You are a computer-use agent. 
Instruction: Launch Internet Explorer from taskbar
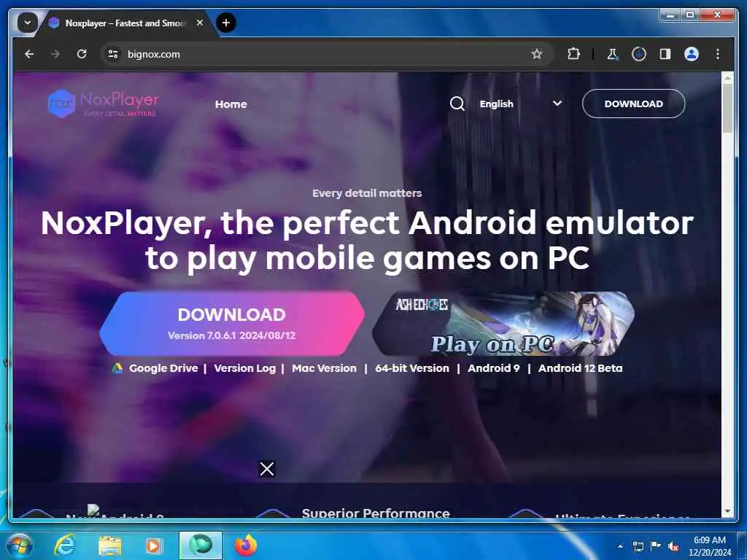click(64, 545)
